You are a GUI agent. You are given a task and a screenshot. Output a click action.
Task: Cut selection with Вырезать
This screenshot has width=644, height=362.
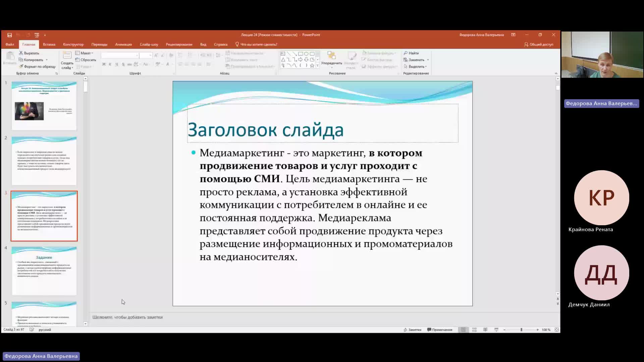coord(29,53)
